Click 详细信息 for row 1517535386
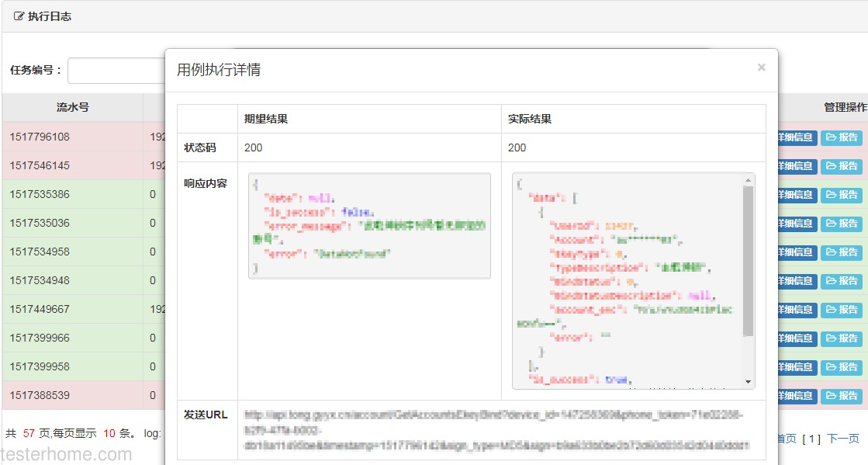868x465 pixels. pyautogui.click(x=797, y=195)
